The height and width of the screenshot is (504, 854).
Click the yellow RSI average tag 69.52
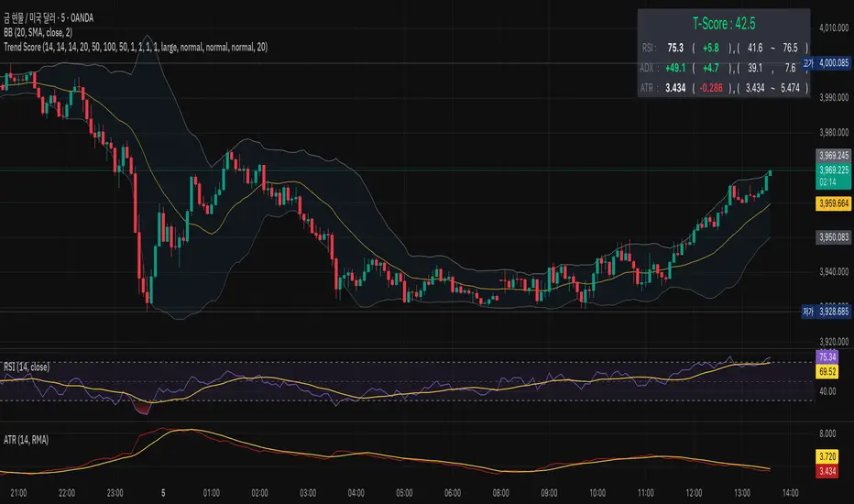[x=830, y=373]
